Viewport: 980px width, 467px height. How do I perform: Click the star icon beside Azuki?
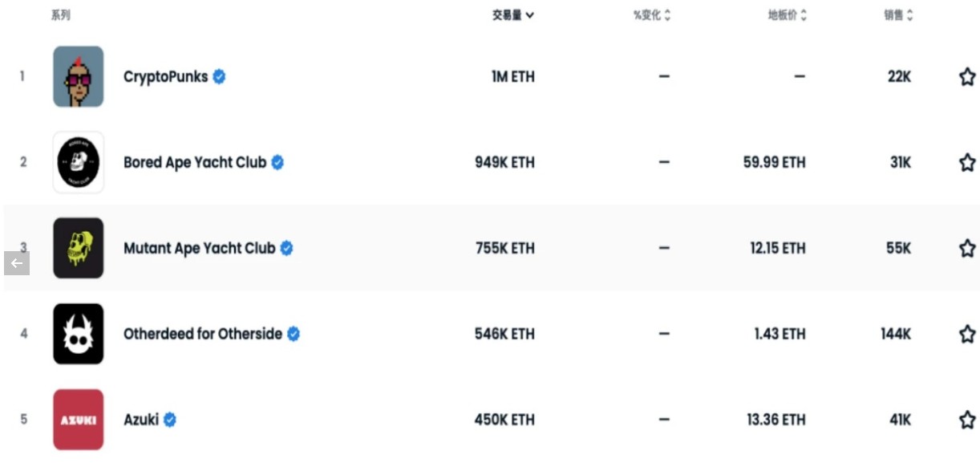(x=967, y=420)
